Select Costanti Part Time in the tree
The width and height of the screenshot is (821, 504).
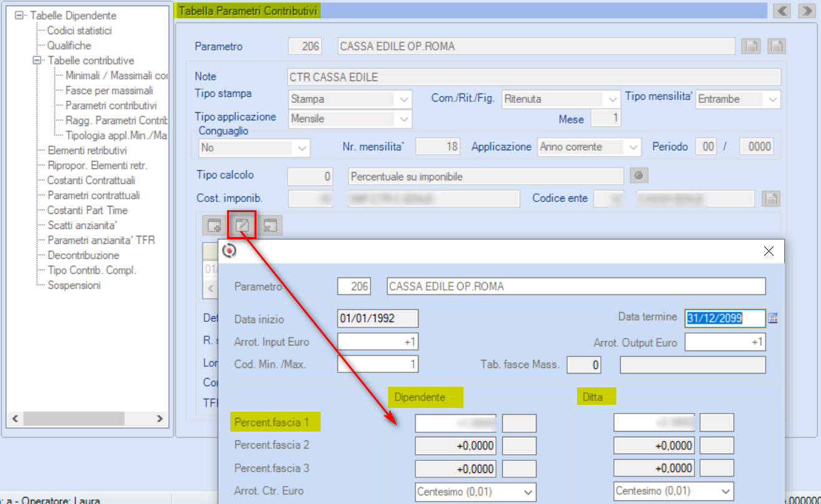pyautogui.click(x=87, y=210)
